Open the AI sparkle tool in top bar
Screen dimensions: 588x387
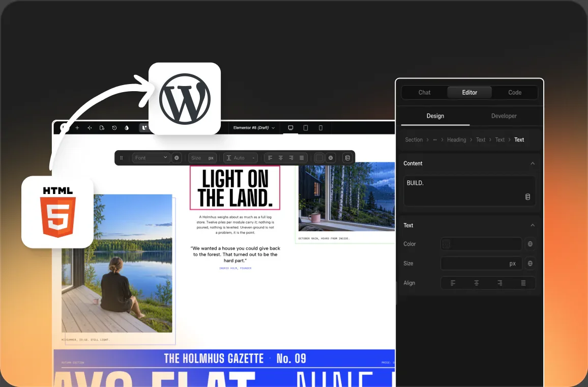point(90,128)
